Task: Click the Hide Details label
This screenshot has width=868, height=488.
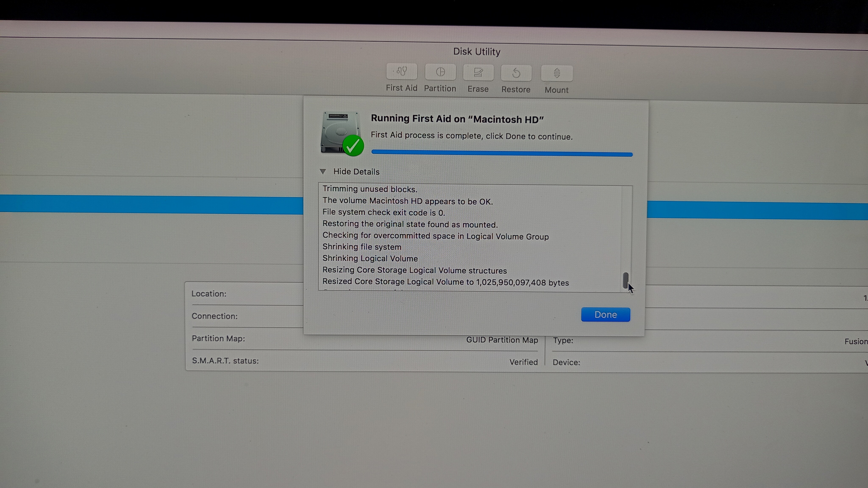Action: (356, 172)
